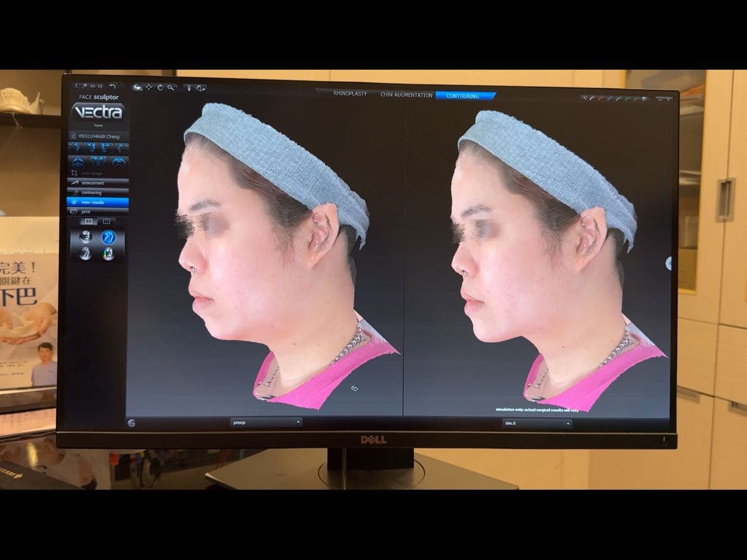The height and width of the screenshot is (560, 747).
Task: Open the preop image dropdown
Action: pos(266,423)
